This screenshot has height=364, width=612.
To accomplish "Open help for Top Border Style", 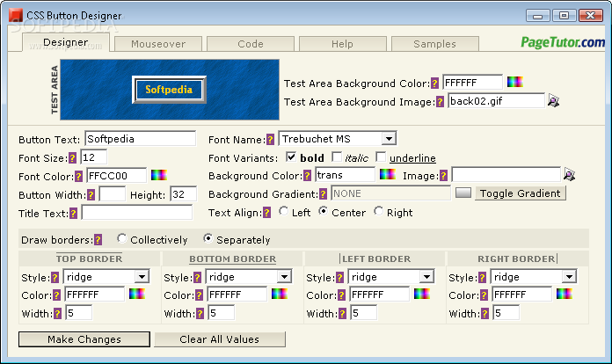I will point(55,277).
